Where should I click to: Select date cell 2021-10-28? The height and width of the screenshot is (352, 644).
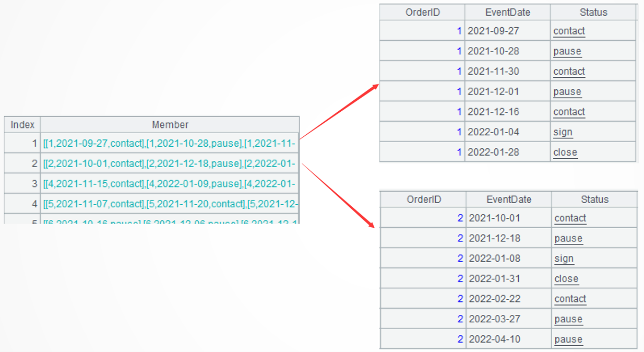508,51
